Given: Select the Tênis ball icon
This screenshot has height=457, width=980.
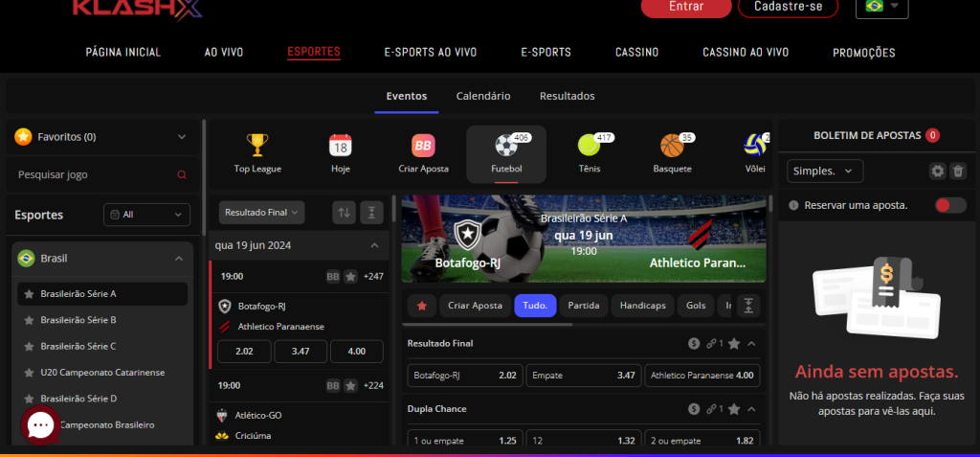Looking at the screenshot, I should [x=589, y=146].
